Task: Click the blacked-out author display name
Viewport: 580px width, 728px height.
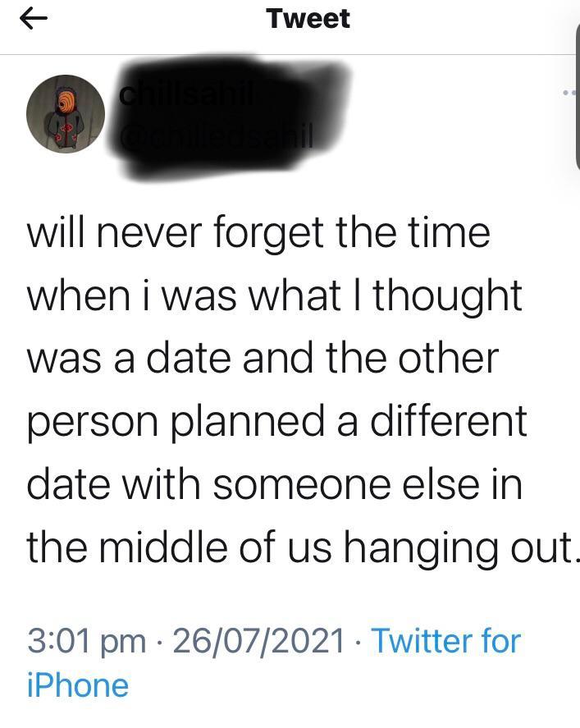Action: (x=189, y=96)
